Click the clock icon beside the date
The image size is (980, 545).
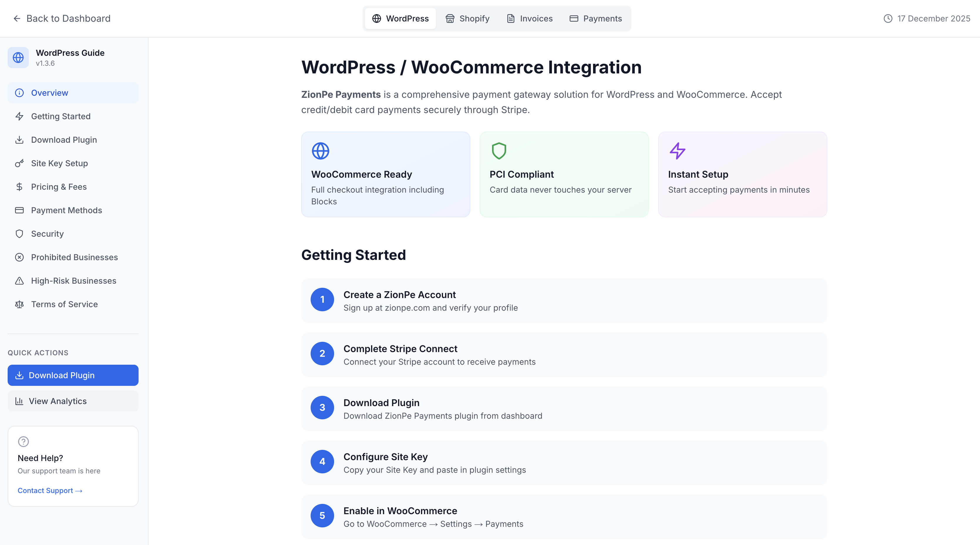[x=888, y=19]
